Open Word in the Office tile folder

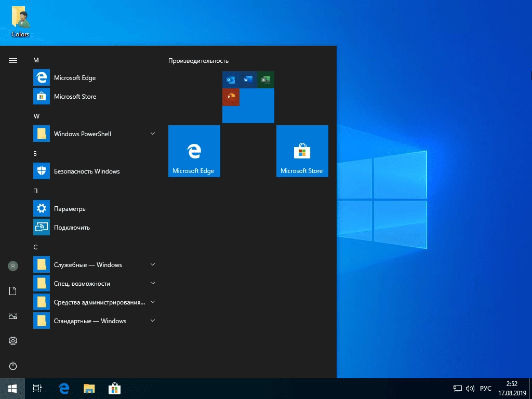click(248, 79)
